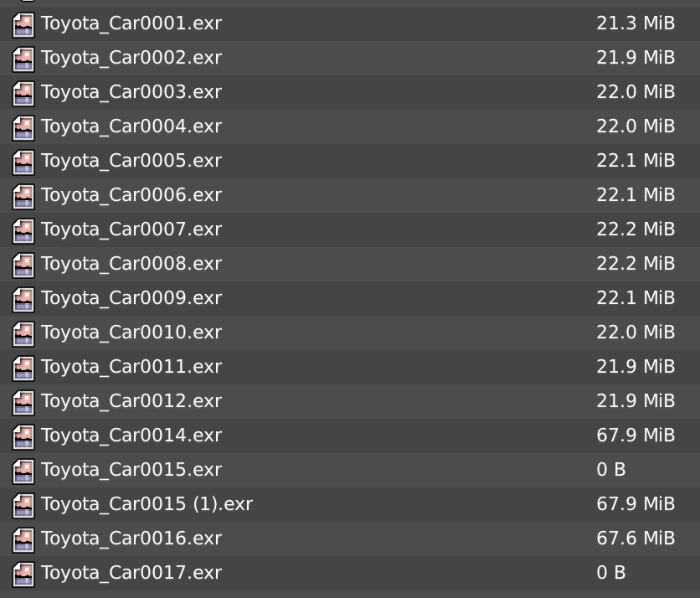Image resolution: width=700 pixels, height=598 pixels.
Task: Click the size value of Toyota_Car0002.exr
Action: pyautogui.click(x=636, y=58)
